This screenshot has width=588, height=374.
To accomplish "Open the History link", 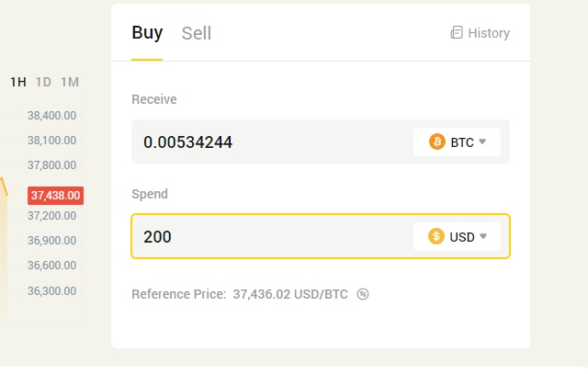I will coord(480,33).
